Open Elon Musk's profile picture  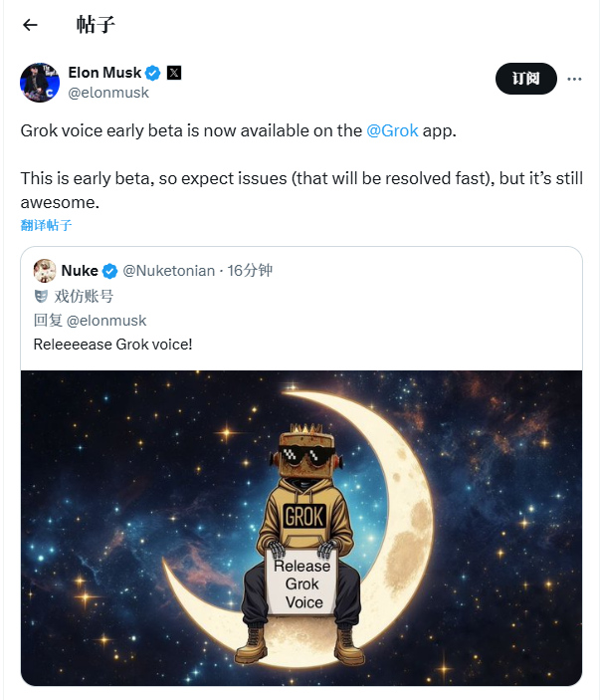tap(40, 83)
